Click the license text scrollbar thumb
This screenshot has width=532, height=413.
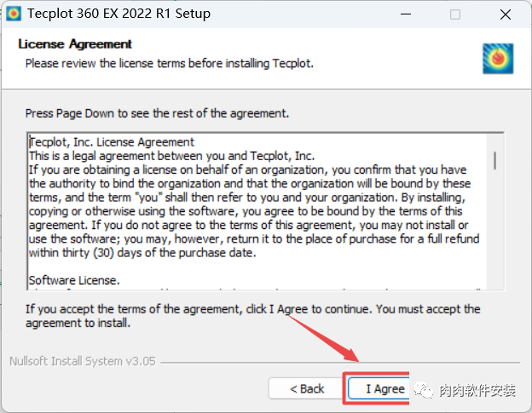(x=495, y=161)
